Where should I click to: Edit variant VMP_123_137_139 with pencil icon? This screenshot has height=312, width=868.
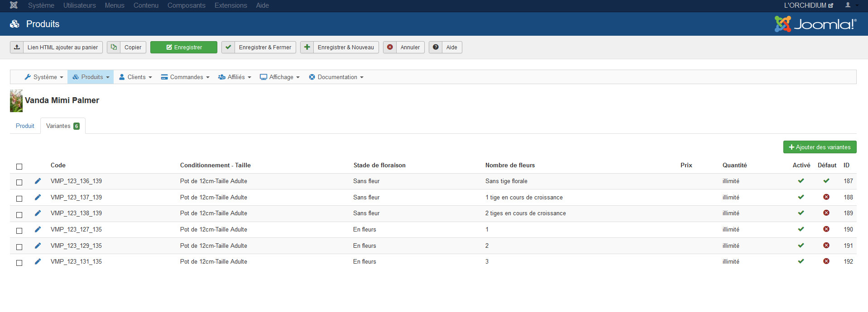(x=38, y=197)
